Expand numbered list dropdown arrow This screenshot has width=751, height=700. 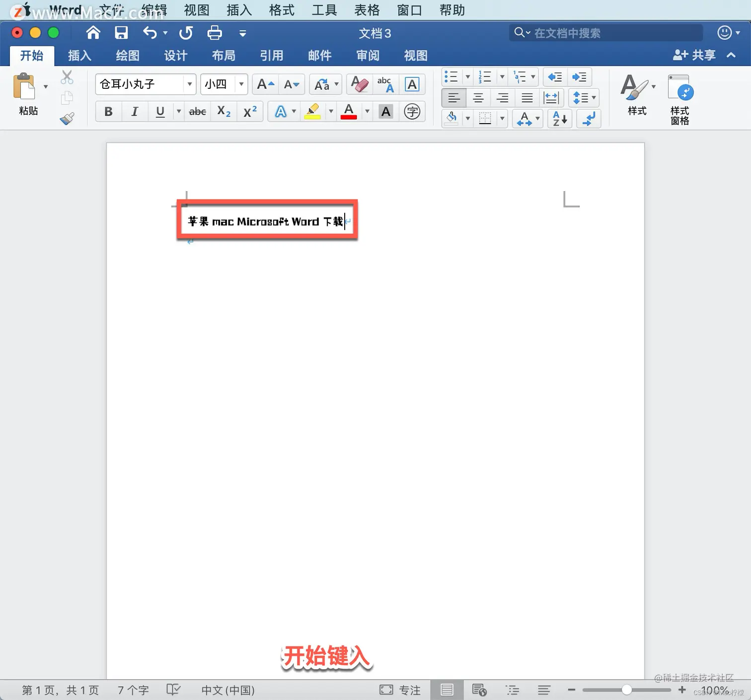[x=502, y=77]
